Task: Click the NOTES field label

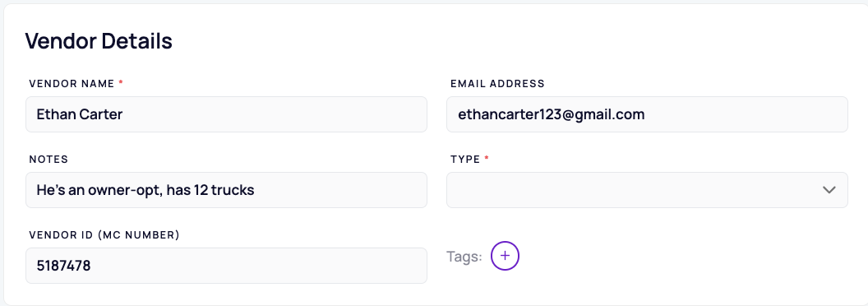Action: (x=48, y=159)
